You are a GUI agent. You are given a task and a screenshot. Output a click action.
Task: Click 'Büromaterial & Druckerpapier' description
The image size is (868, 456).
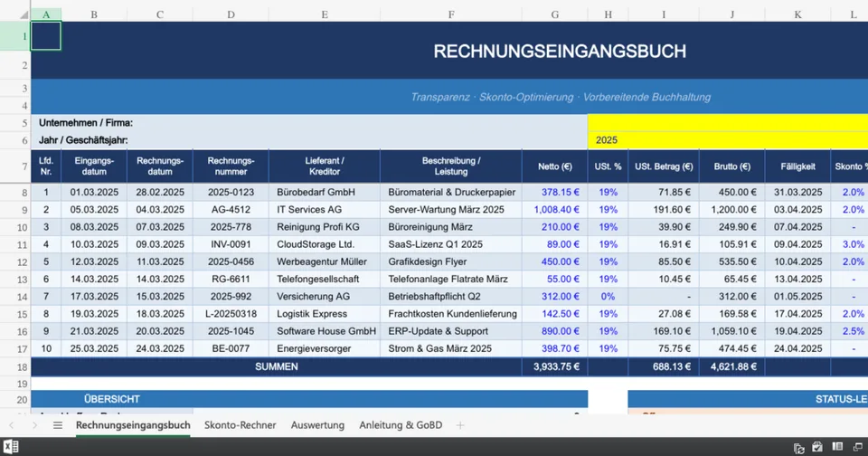(x=450, y=193)
